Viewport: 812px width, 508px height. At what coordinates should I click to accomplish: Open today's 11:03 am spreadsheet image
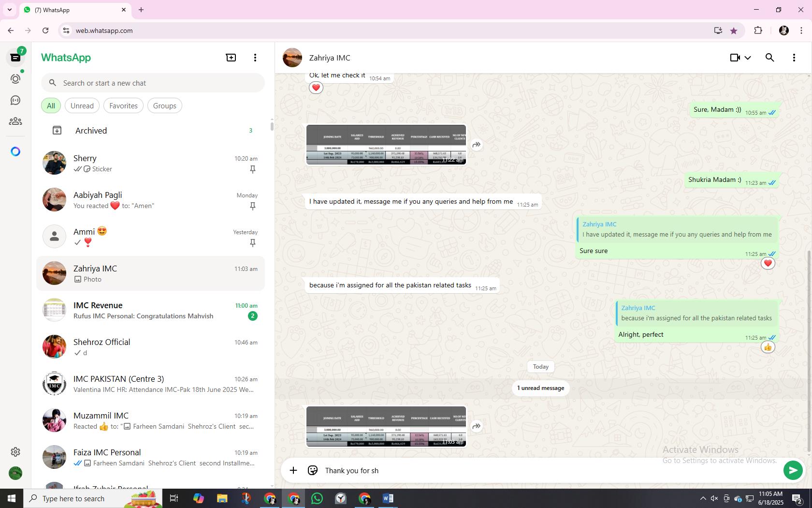386,426
